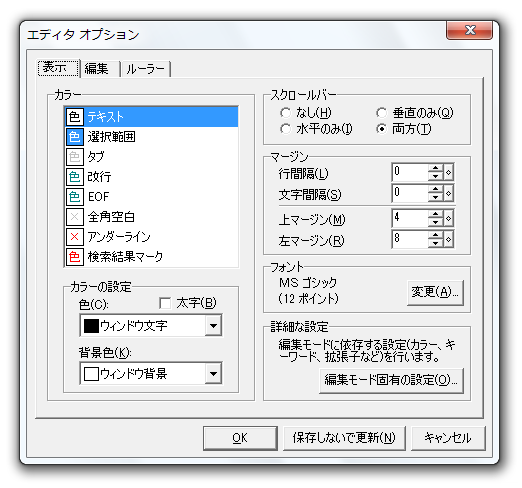This screenshot has width=522, height=488.
Task: Select the 選択範囲 color icon in list
Action: coord(74,137)
